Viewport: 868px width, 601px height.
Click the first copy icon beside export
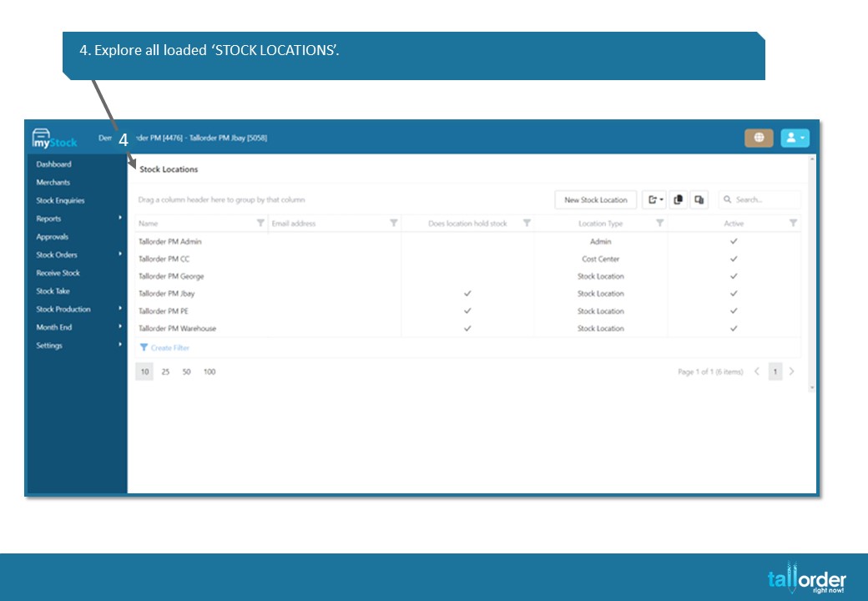tap(678, 199)
